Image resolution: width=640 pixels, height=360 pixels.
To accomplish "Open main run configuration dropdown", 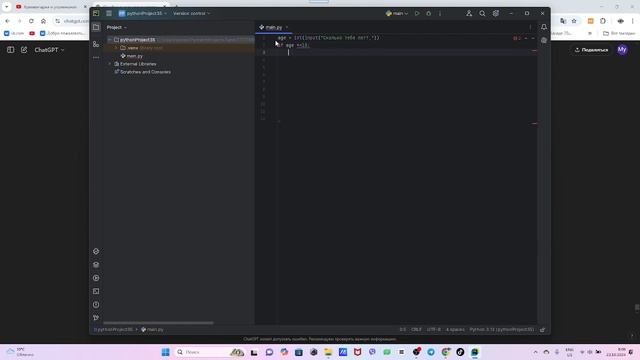I will 397,13.
